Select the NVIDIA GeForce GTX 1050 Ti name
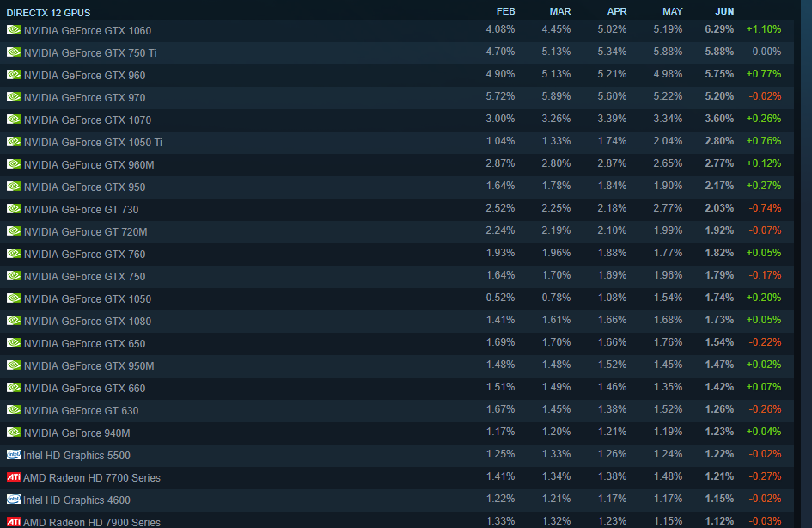 pyautogui.click(x=93, y=142)
